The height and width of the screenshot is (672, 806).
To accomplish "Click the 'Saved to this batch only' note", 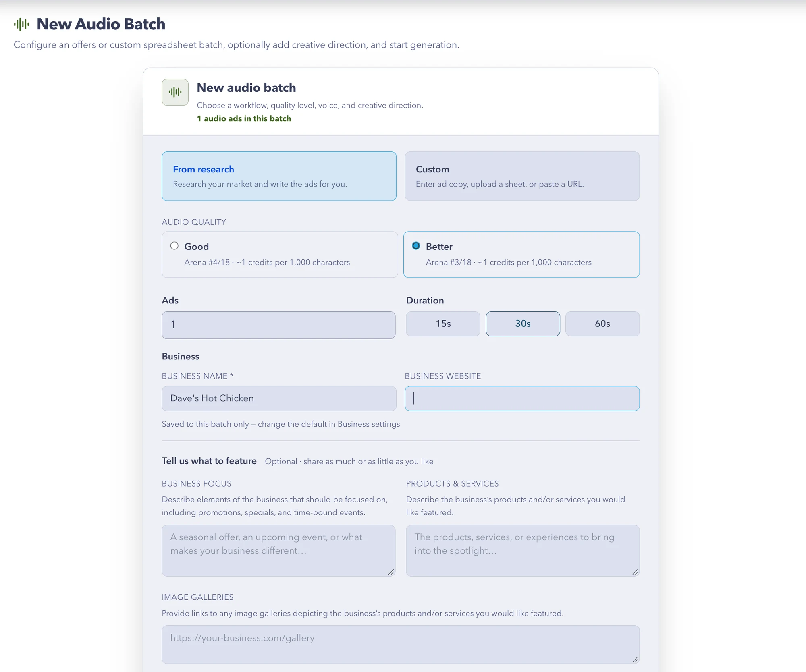I will coord(281,424).
